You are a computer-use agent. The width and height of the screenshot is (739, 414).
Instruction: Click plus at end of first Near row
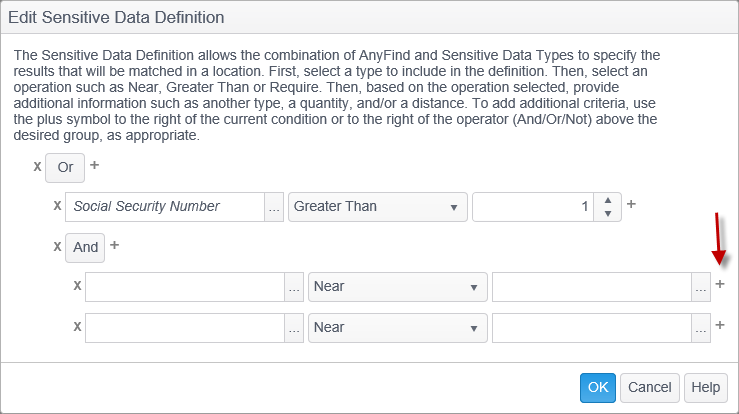coord(720,285)
